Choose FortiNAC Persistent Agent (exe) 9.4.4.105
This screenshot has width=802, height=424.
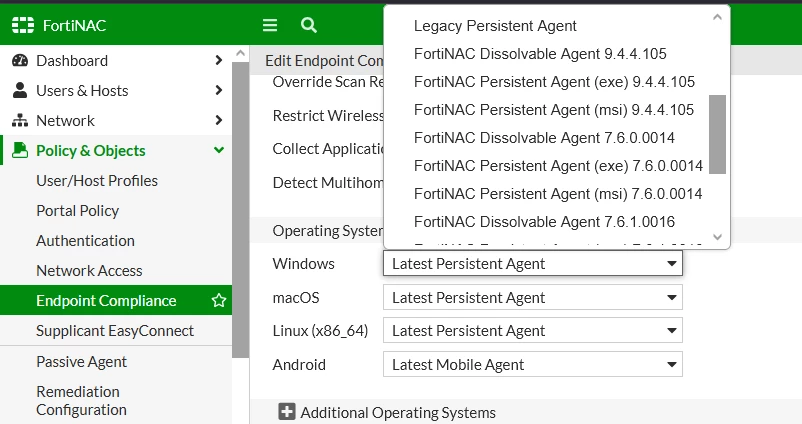coord(554,82)
